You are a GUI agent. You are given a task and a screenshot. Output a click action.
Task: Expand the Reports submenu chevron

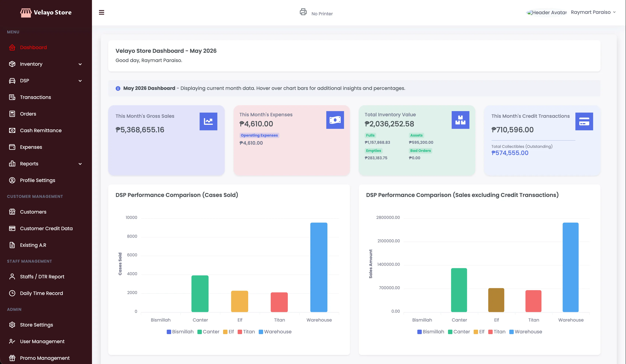point(80,164)
